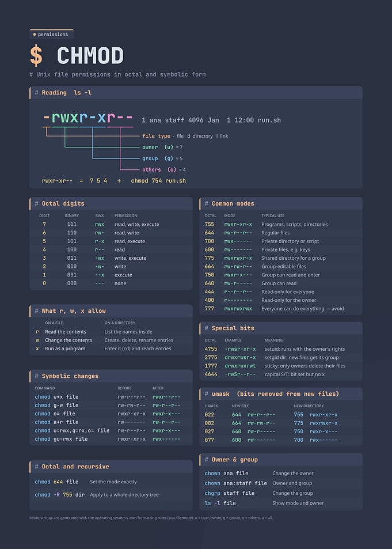Select "read, write, execute" in the digit 7 row
Image resolution: width=392 pixels, height=549 pixels.
click(x=136, y=225)
